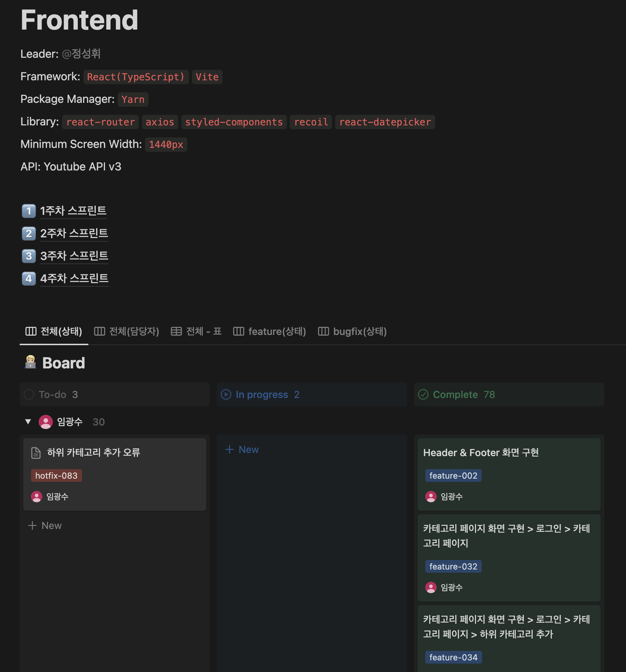Open the 4주차 스프린트 page link

click(74, 278)
